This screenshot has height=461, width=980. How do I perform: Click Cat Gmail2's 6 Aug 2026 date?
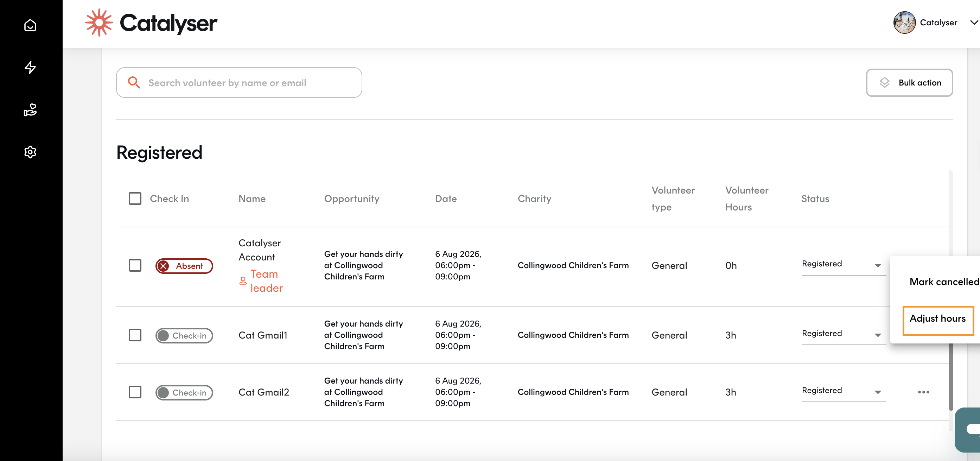click(458, 392)
